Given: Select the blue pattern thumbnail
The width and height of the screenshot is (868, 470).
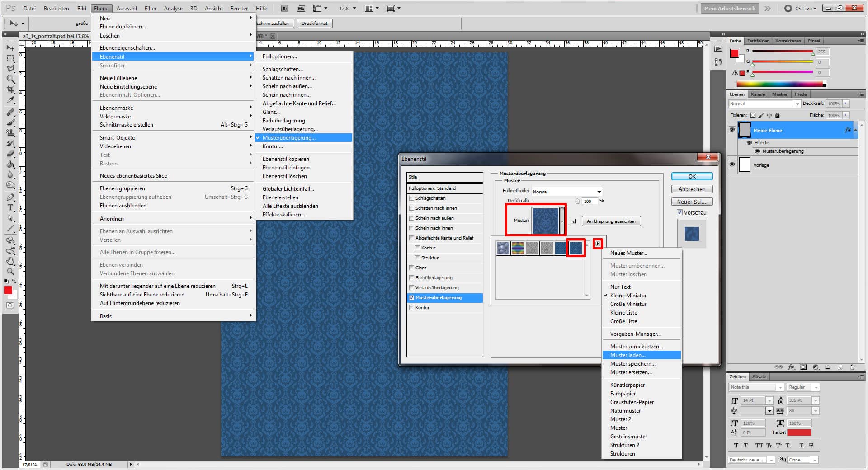Looking at the screenshot, I should [576, 248].
